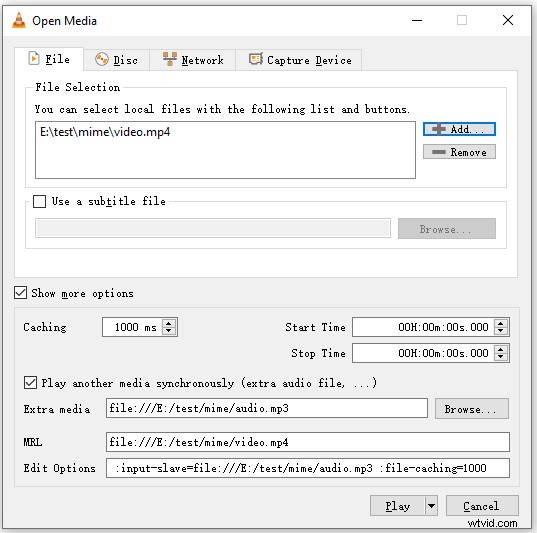This screenshot has width=537, height=533.
Task: Close the Open Media dialog
Action: [508, 20]
